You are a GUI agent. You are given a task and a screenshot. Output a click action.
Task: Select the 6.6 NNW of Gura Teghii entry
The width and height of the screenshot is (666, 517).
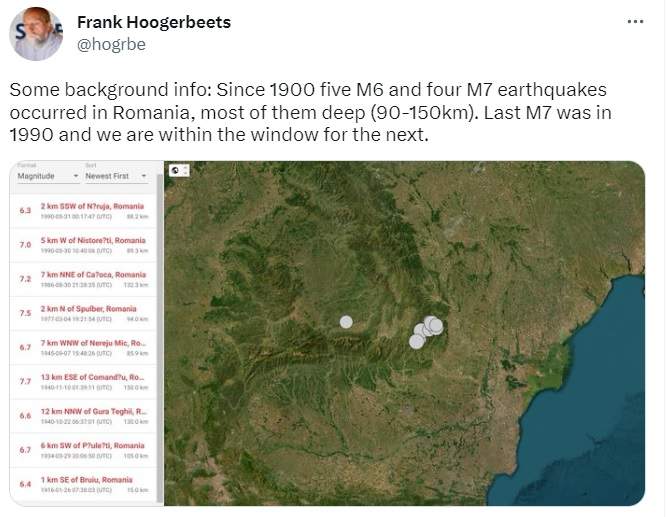pyautogui.click(x=83, y=416)
